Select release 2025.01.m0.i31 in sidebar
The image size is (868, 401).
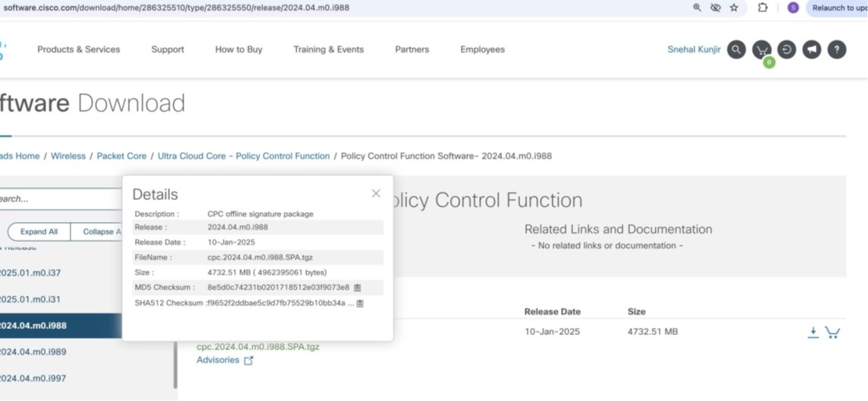(30, 299)
